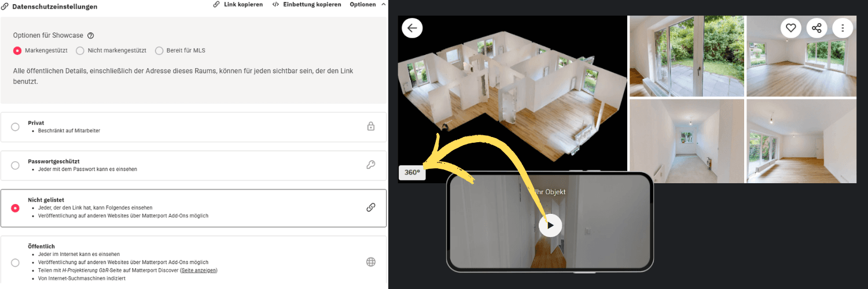The image size is (868, 289).
Task: Click the 360° badge button
Action: pyautogui.click(x=412, y=172)
